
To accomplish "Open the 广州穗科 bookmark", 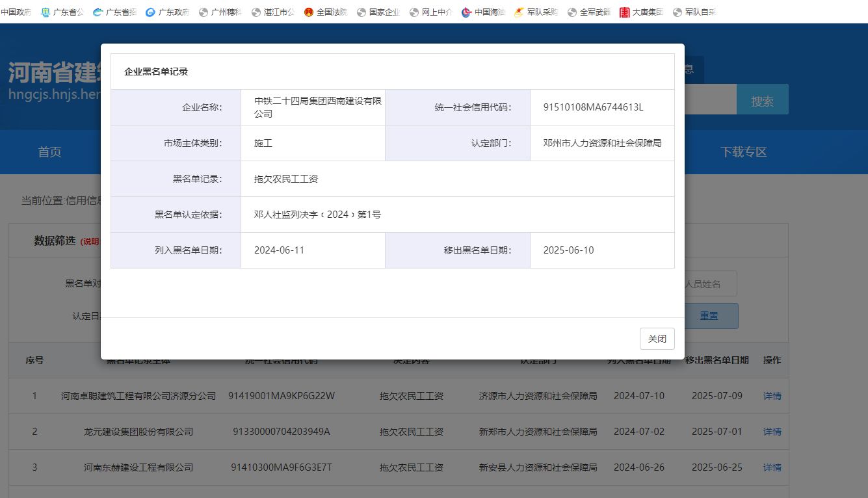I will tap(220, 12).
